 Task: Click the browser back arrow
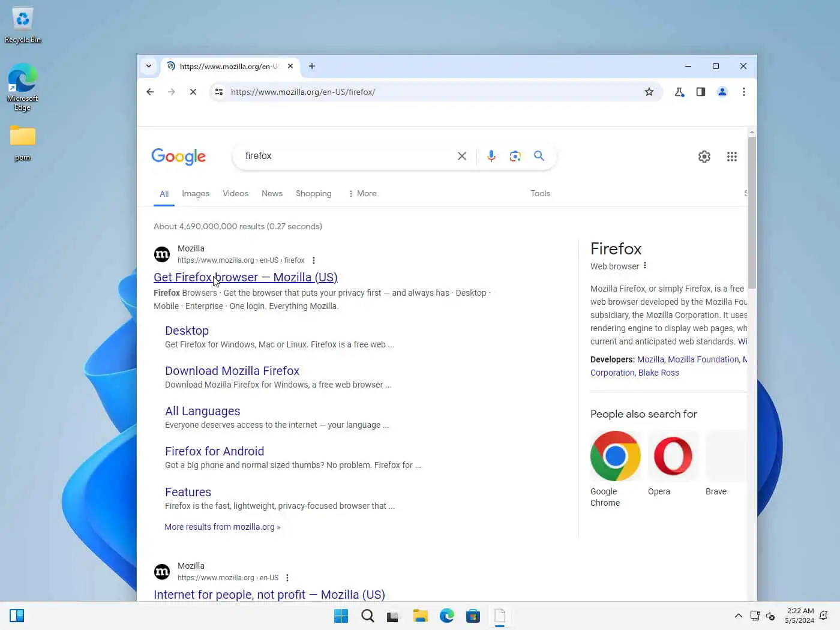(150, 92)
